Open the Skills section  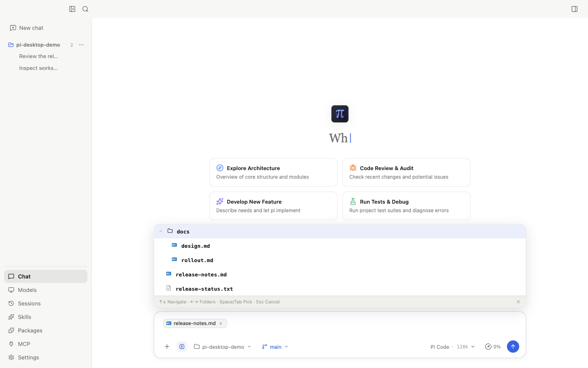[x=46, y=317]
